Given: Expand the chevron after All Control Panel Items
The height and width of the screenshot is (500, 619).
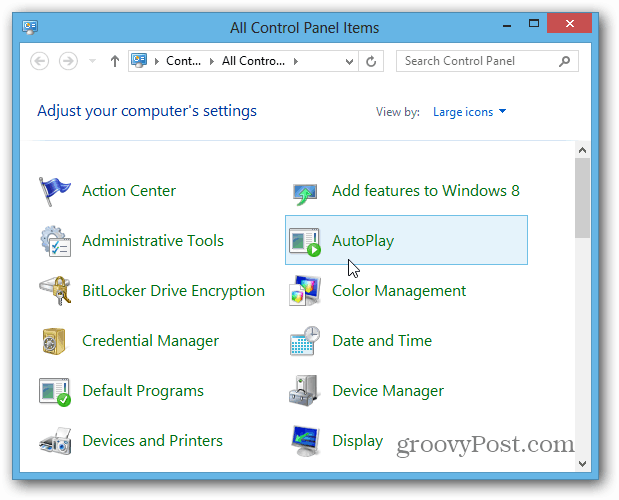Looking at the screenshot, I should 296,61.
